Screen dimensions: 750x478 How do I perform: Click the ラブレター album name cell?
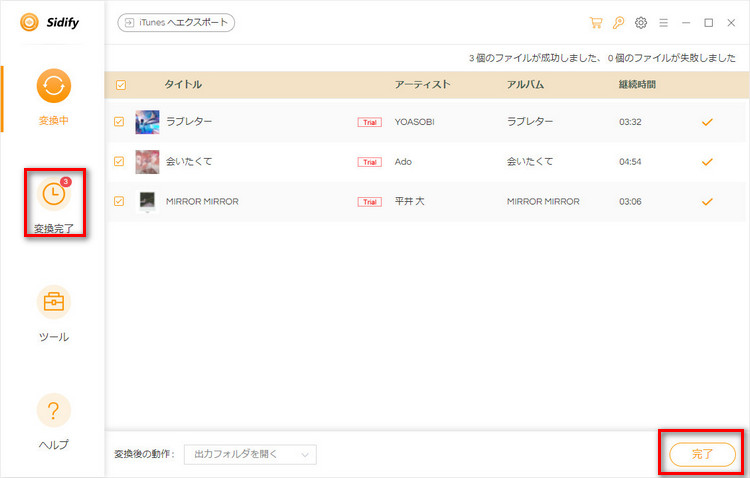click(x=530, y=122)
